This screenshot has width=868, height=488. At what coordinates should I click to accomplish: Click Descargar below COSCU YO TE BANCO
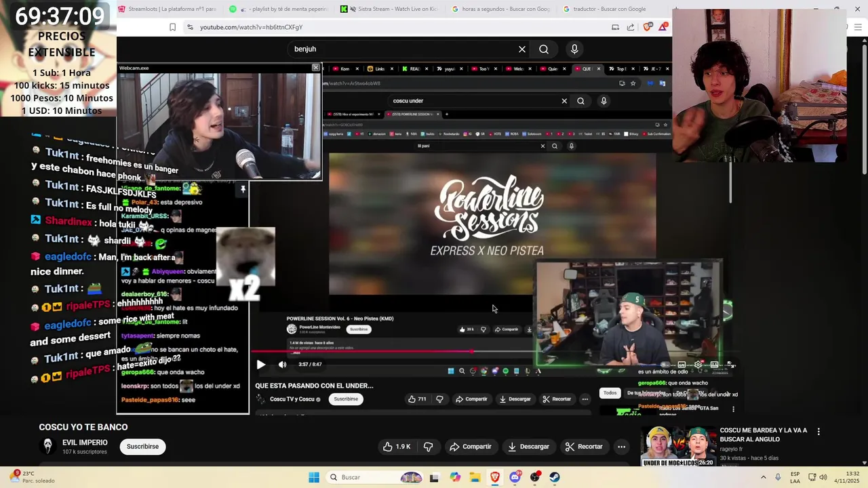(528, 447)
